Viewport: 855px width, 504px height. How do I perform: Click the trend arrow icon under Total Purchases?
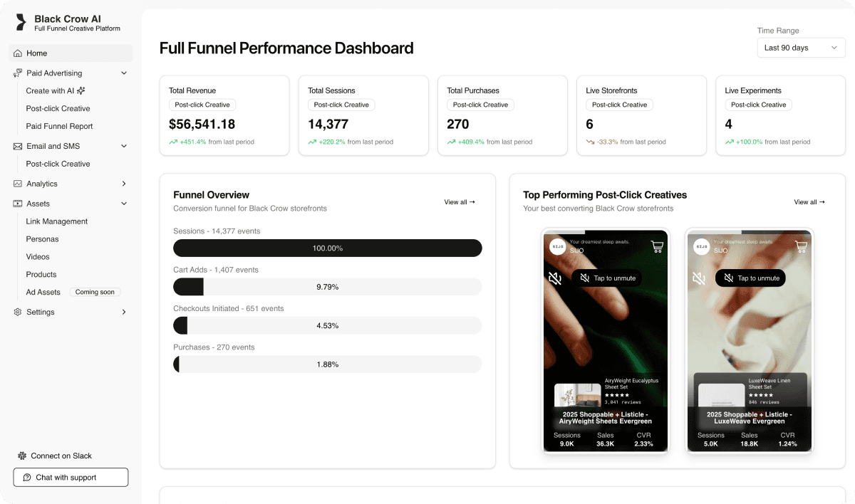[x=451, y=142]
